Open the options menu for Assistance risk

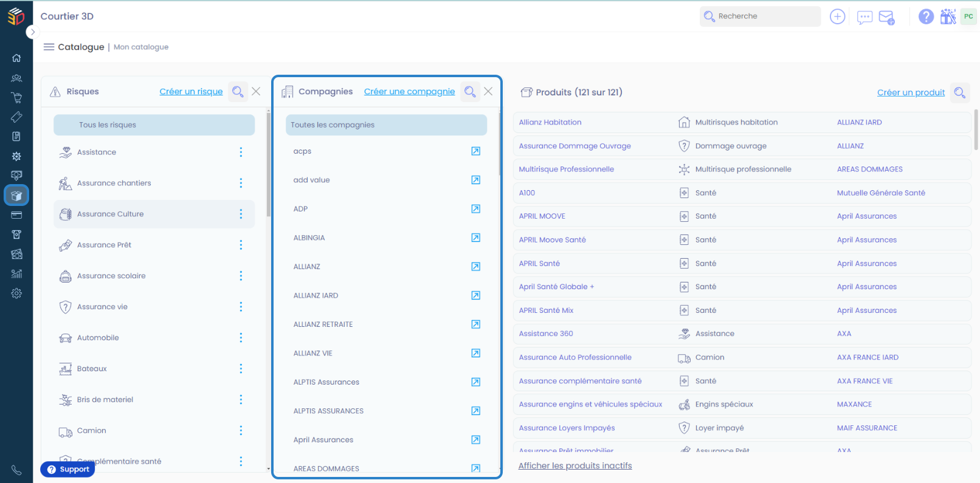(241, 152)
